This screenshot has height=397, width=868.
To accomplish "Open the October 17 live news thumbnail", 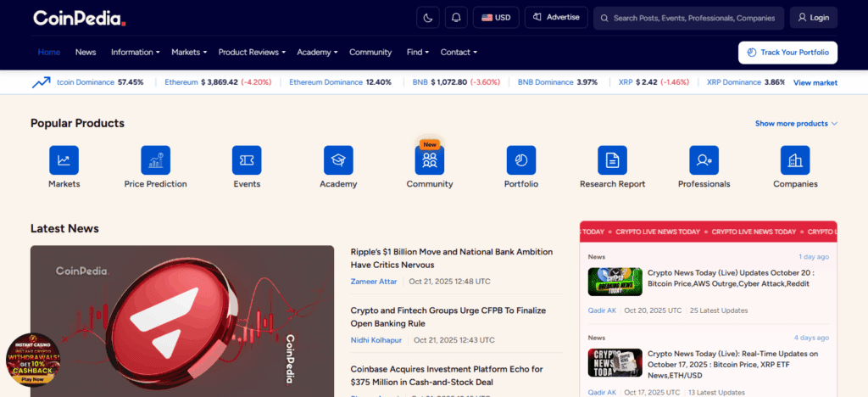I will pyautogui.click(x=615, y=363).
